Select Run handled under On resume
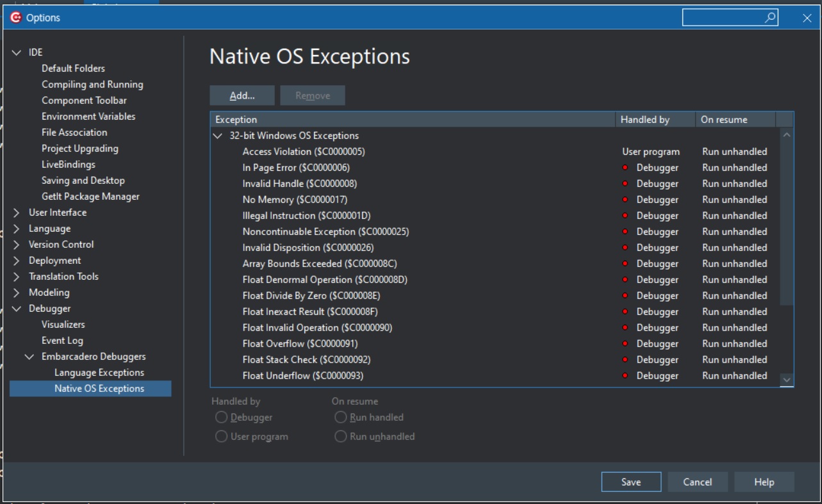Viewport: 822px width, 504px height. point(341,418)
